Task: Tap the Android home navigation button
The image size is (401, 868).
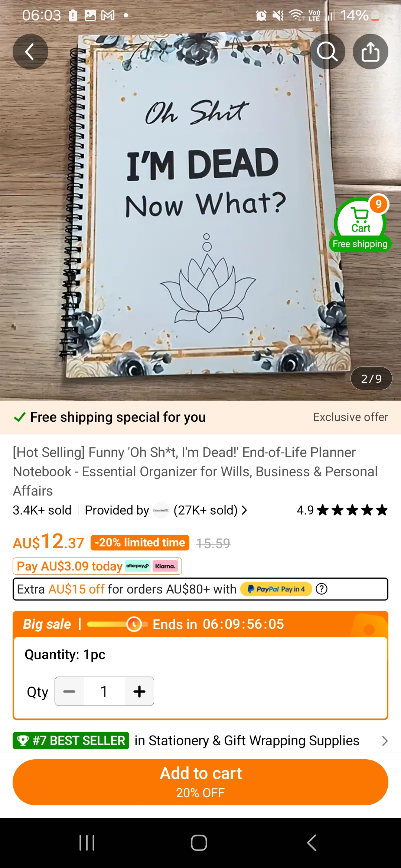Action: tap(199, 843)
